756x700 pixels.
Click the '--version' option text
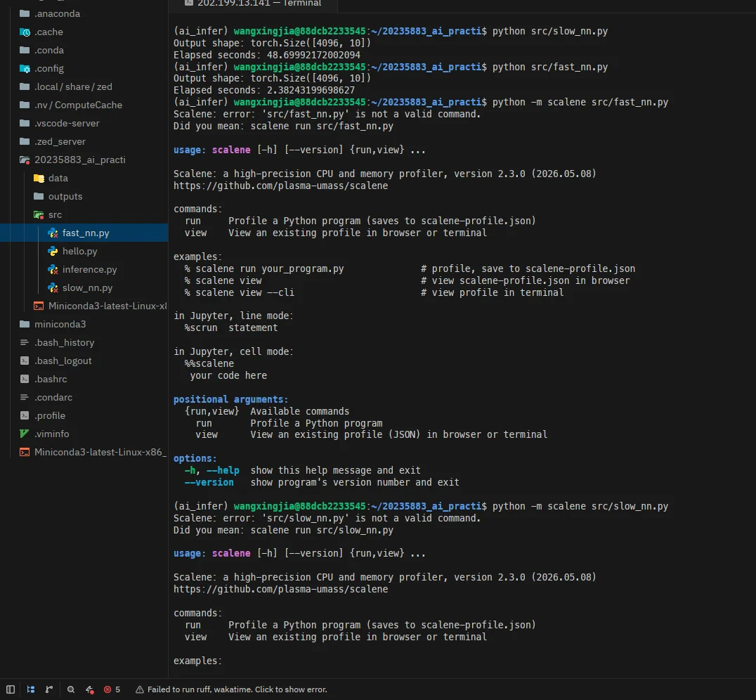(209, 482)
